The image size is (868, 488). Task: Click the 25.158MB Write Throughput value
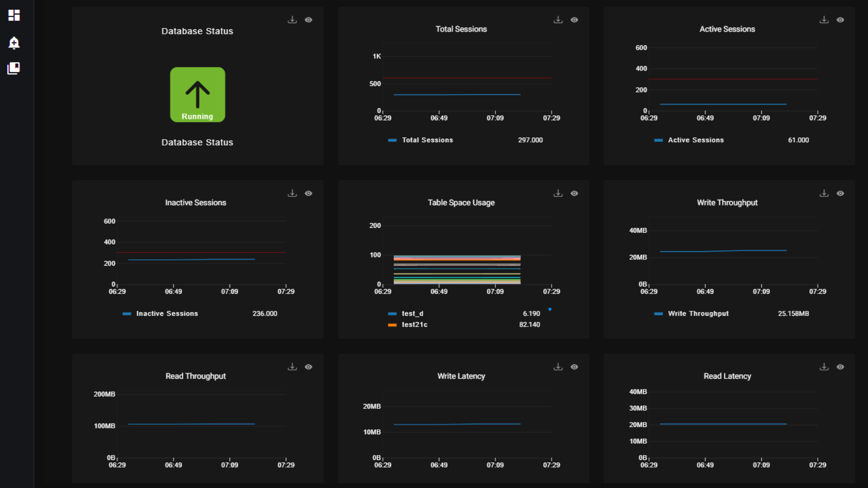793,314
